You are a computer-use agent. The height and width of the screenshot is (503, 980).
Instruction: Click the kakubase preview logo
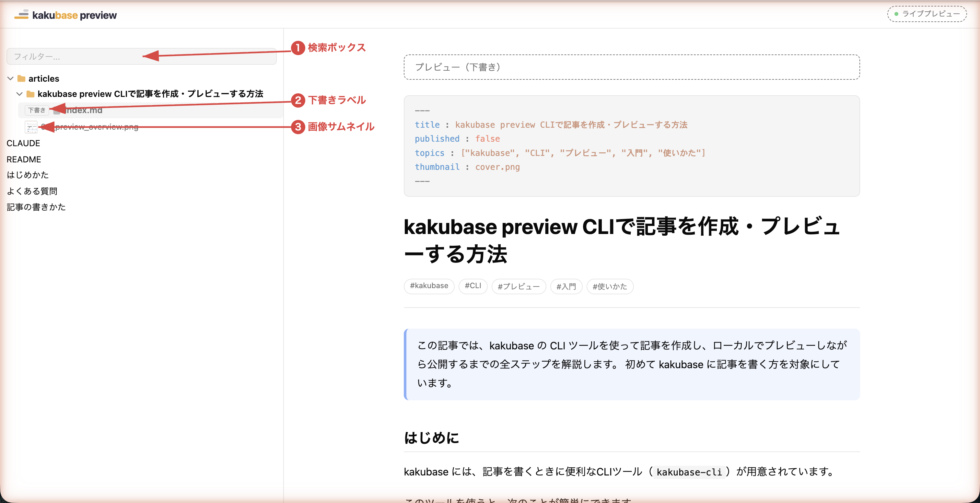[65, 15]
